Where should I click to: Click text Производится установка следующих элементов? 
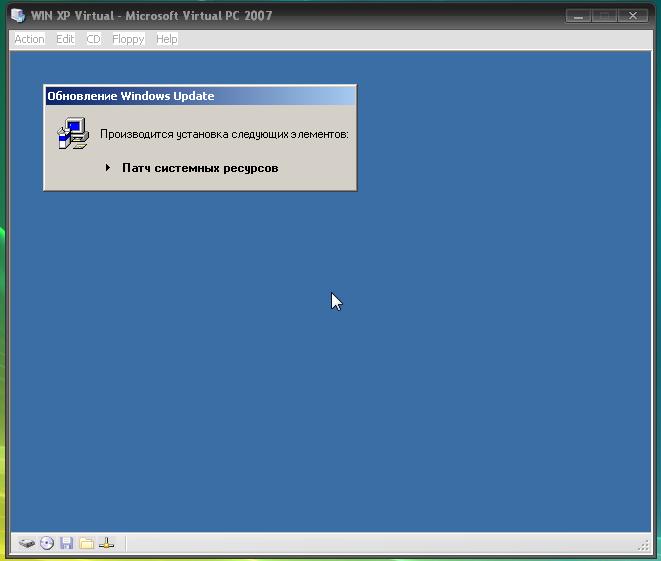pos(224,134)
